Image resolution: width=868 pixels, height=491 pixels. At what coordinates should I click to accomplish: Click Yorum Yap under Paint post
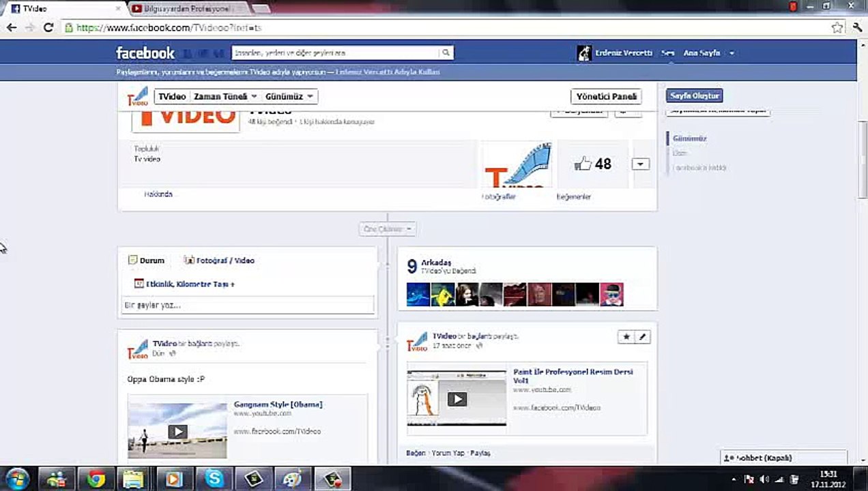[448, 453]
